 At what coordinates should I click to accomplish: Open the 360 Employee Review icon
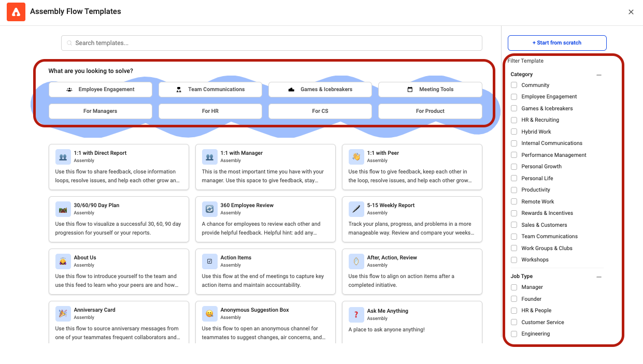click(x=210, y=209)
